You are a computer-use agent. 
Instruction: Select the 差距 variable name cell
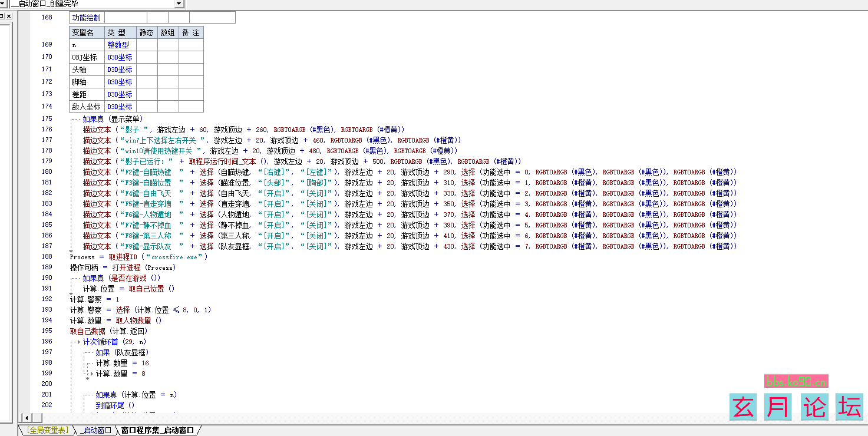click(87, 94)
